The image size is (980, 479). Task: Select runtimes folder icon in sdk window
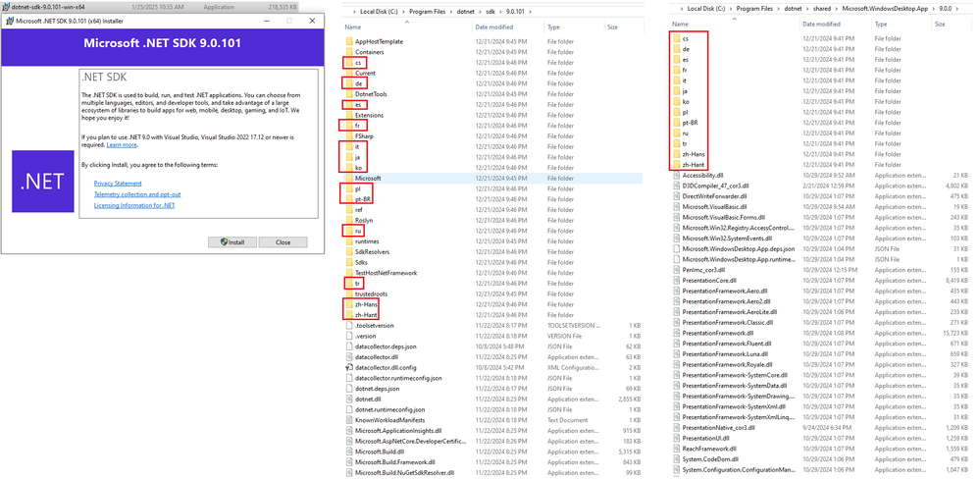[349, 241]
